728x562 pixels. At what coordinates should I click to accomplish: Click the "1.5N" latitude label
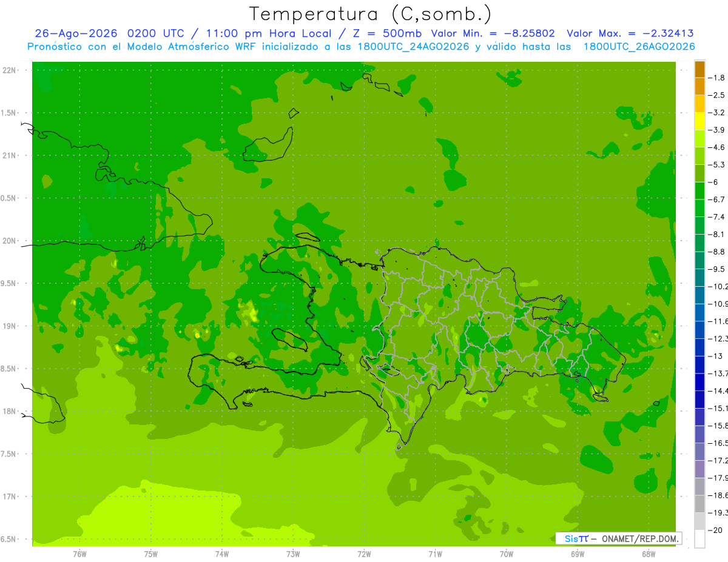9,113
